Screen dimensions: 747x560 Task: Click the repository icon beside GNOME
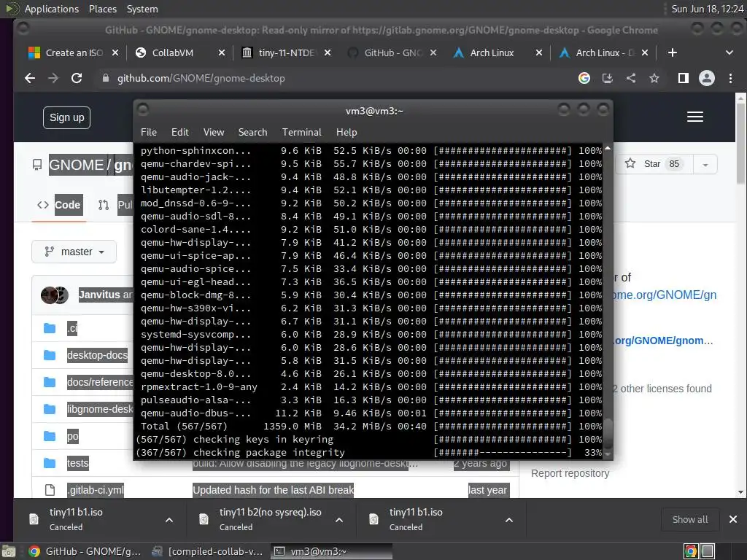point(37,165)
